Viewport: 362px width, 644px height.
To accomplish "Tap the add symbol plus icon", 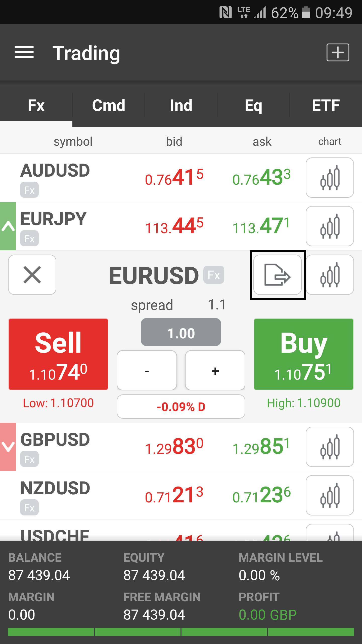I will click(338, 52).
